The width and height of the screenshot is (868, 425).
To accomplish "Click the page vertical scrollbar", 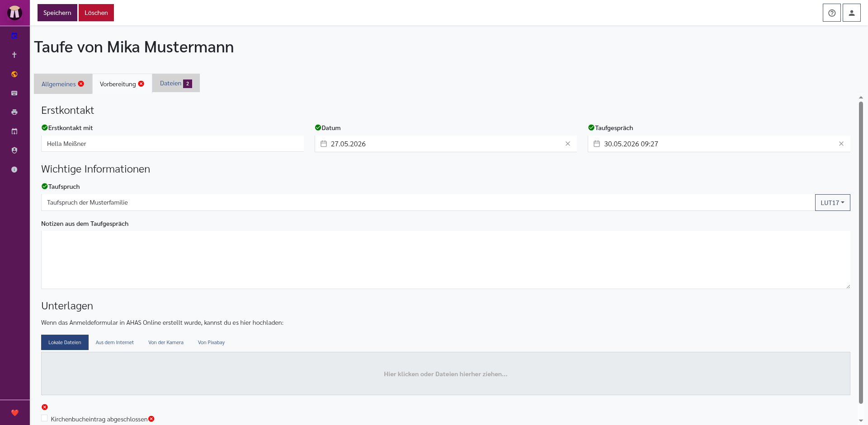I will [861, 253].
